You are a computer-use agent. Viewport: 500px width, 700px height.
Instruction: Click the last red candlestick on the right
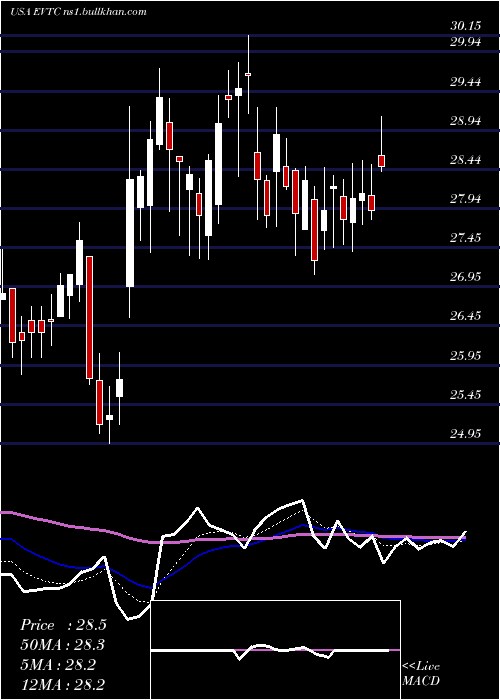coord(382,161)
